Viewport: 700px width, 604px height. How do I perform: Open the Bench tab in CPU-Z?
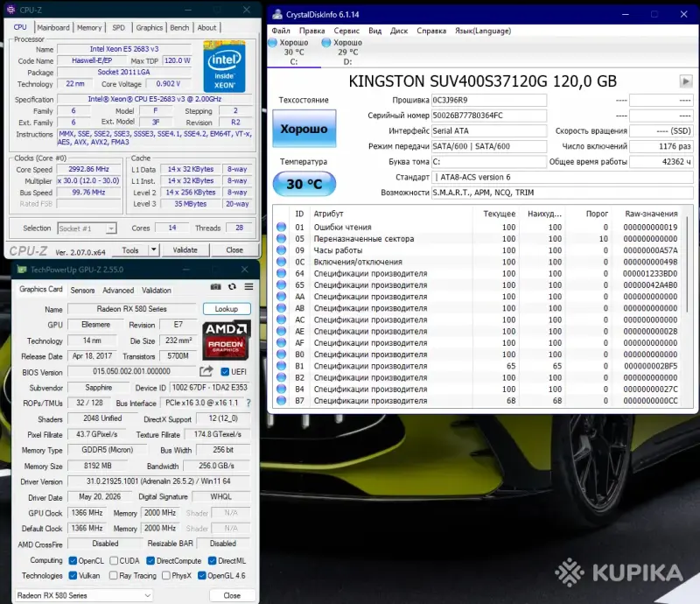(179, 28)
